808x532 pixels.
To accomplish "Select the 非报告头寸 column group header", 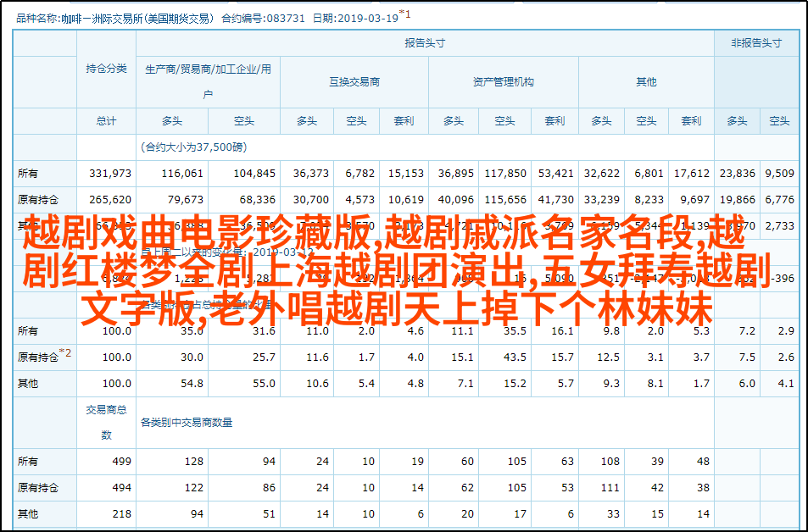I will (756, 43).
